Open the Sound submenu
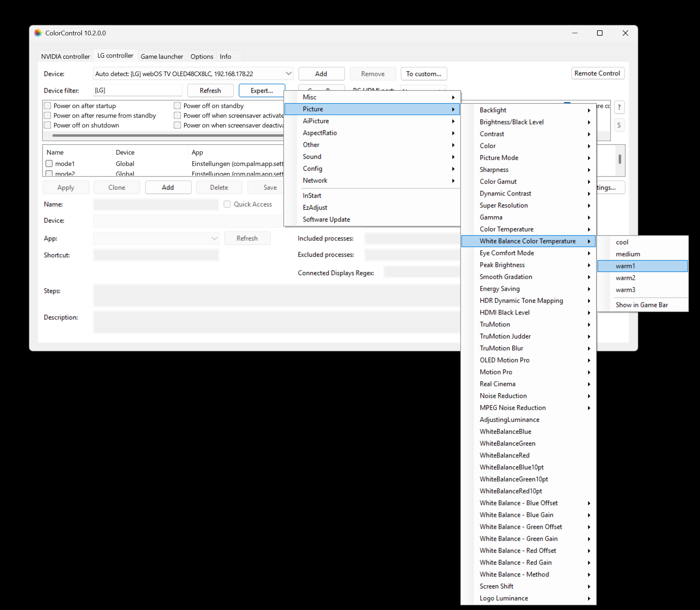Screen dimensions: 700x610 (x=312, y=157)
